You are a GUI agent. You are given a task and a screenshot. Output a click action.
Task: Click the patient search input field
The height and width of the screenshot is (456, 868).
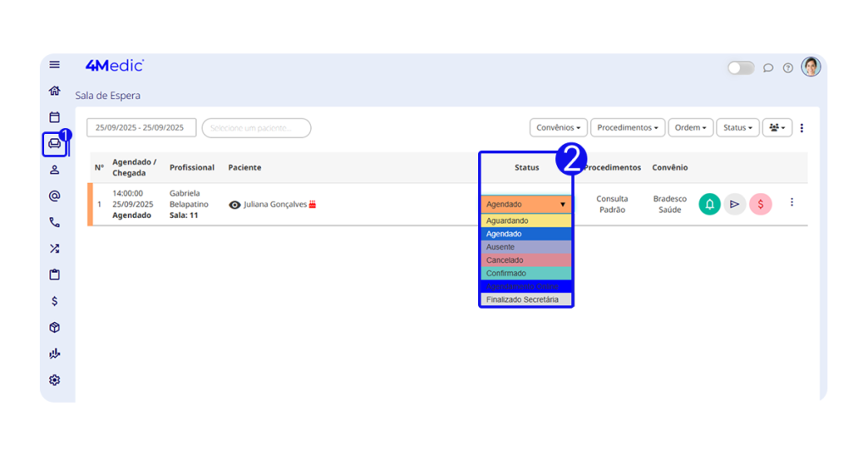click(x=256, y=128)
